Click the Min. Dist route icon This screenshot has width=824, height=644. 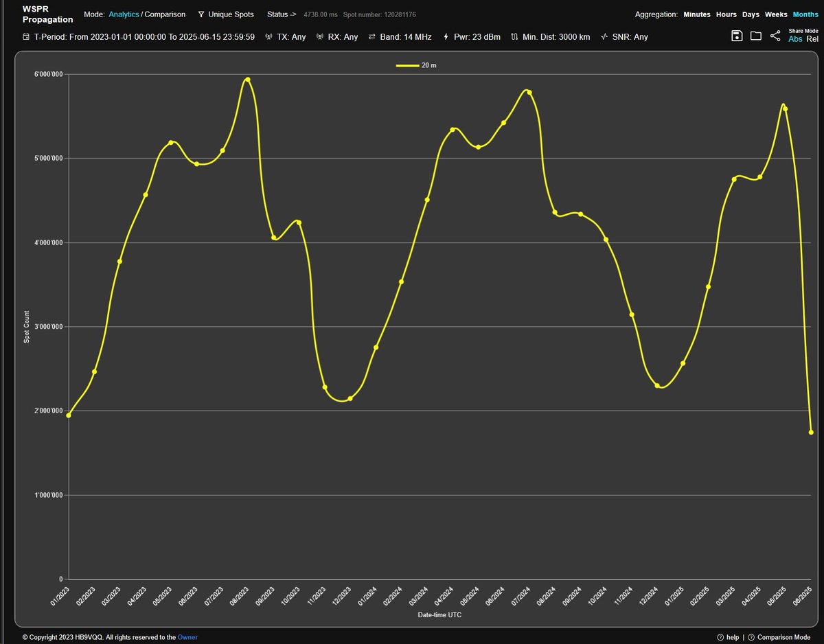(514, 36)
